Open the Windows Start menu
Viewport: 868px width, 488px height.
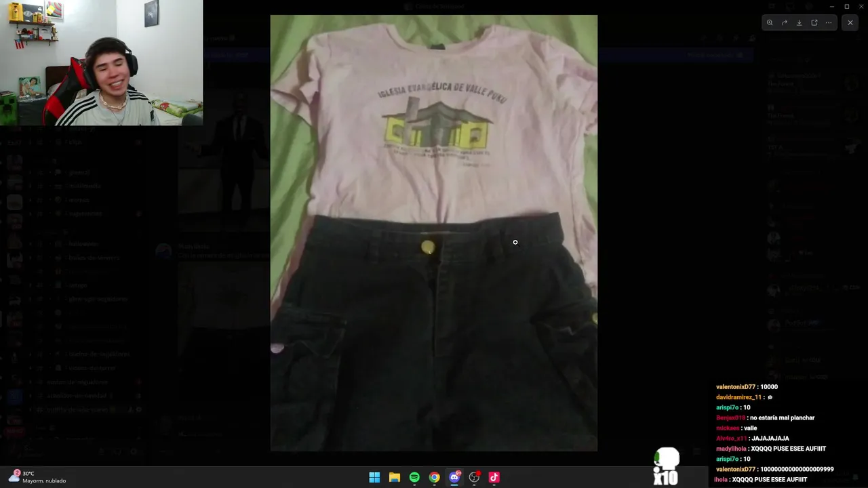374,477
